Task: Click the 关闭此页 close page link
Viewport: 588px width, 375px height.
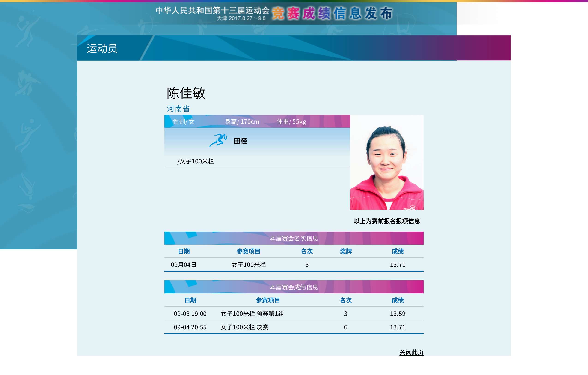Action: [x=411, y=352]
